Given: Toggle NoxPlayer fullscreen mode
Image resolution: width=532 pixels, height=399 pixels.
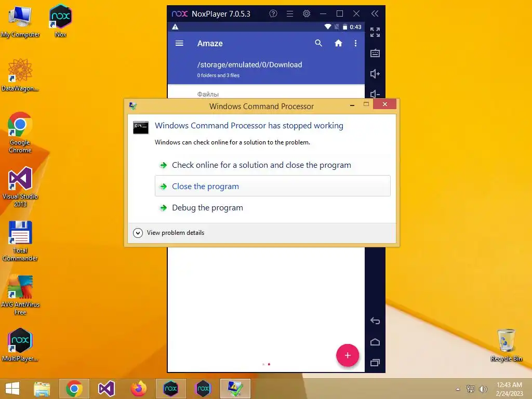Looking at the screenshot, I should pos(375,32).
